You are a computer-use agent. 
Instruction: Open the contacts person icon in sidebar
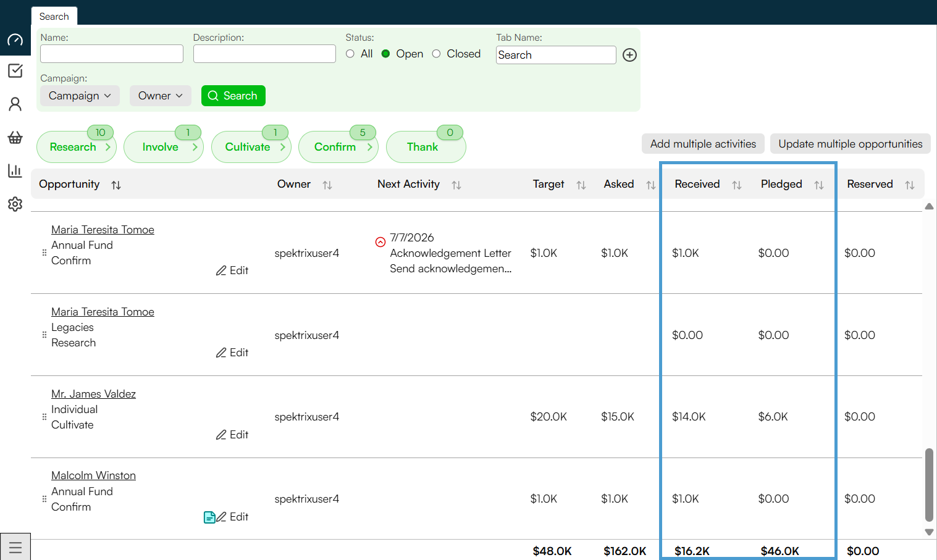[15, 104]
